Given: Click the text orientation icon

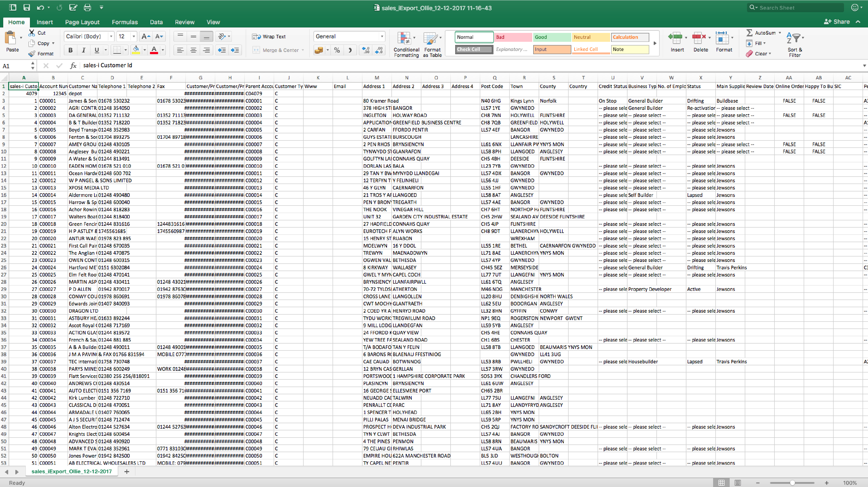Looking at the screenshot, I should (222, 36).
